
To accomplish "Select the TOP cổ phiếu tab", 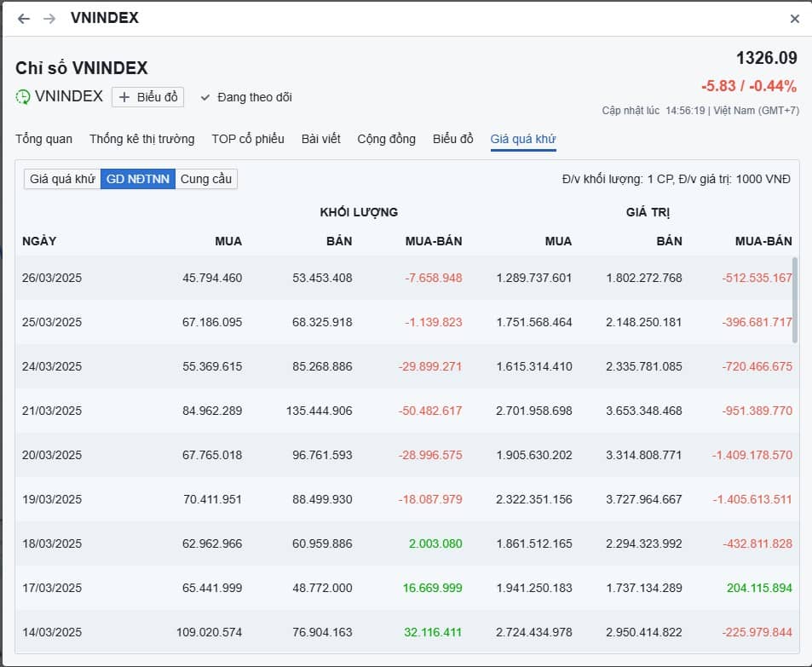I will click(248, 138).
